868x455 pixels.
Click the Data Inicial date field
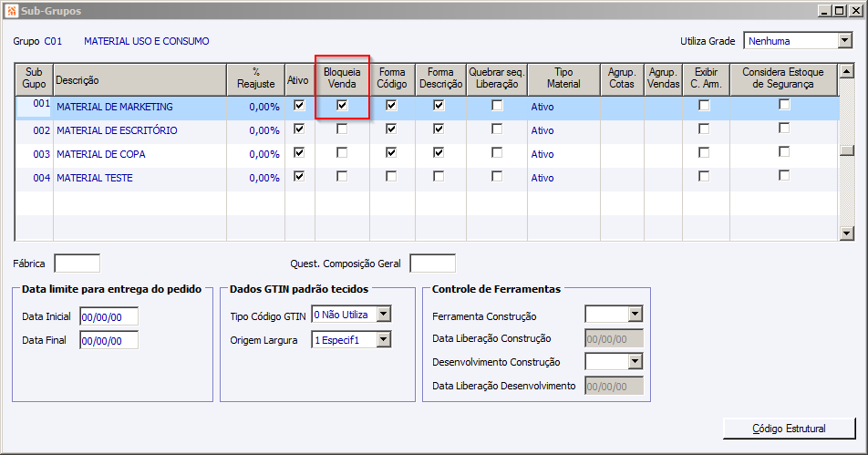point(108,316)
